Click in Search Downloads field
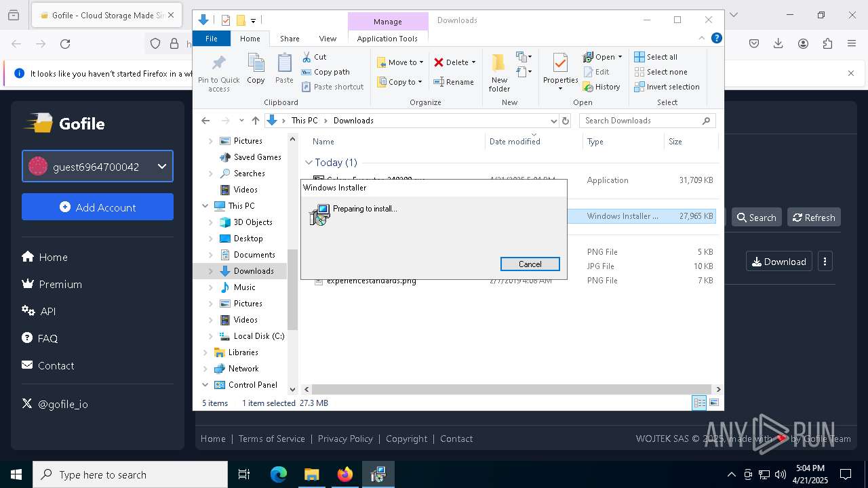This screenshot has height=488, width=868. (x=648, y=121)
